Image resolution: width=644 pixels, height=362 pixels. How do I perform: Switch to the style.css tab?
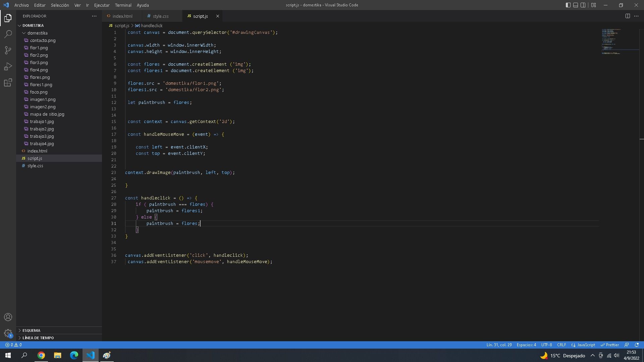click(161, 16)
